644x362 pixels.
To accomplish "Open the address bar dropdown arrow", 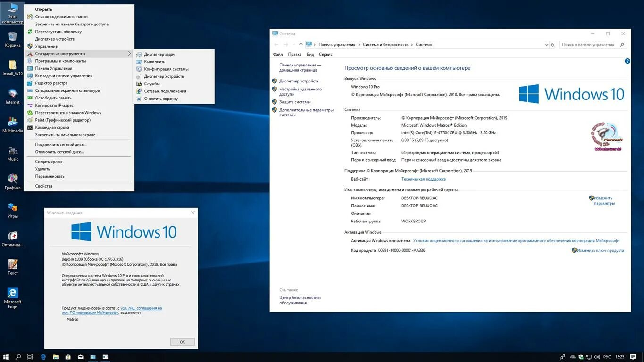I will pyautogui.click(x=546, y=44).
